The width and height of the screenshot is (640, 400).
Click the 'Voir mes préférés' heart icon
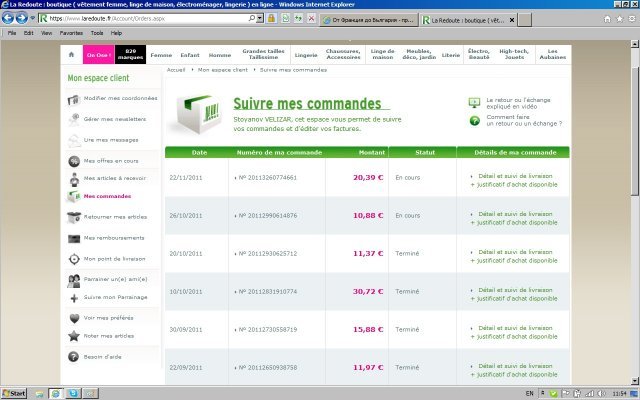(74, 317)
